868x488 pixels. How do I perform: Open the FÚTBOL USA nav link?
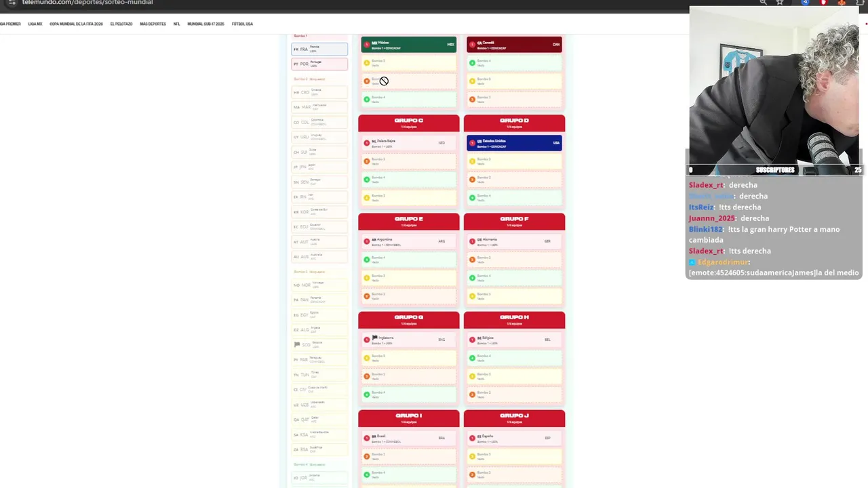point(242,24)
